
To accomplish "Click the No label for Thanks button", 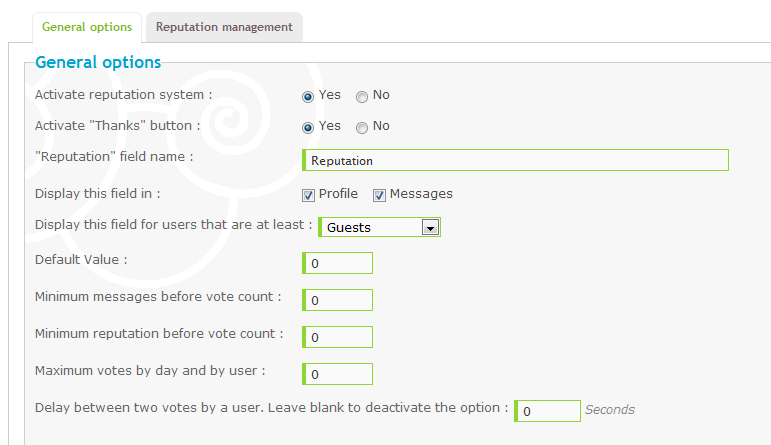I will pyautogui.click(x=381, y=126).
